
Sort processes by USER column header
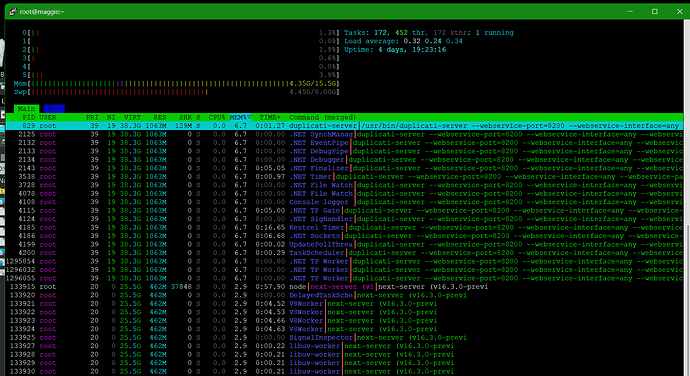coord(48,117)
